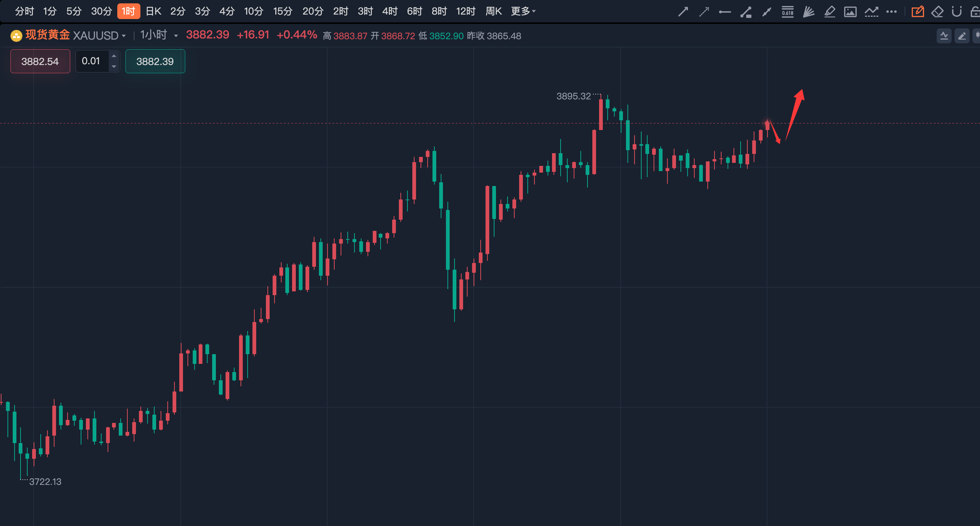Switch to the 30分 timeframe tab

101,12
